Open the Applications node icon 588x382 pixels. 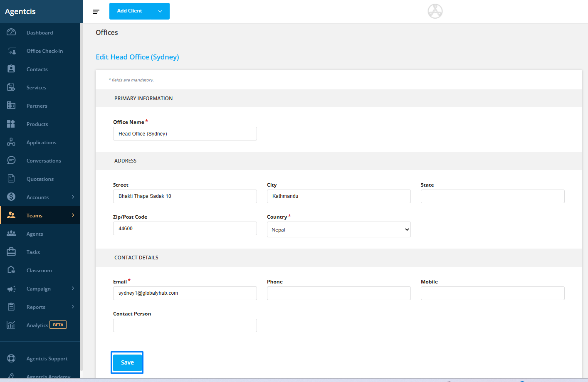click(x=11, y=142)
